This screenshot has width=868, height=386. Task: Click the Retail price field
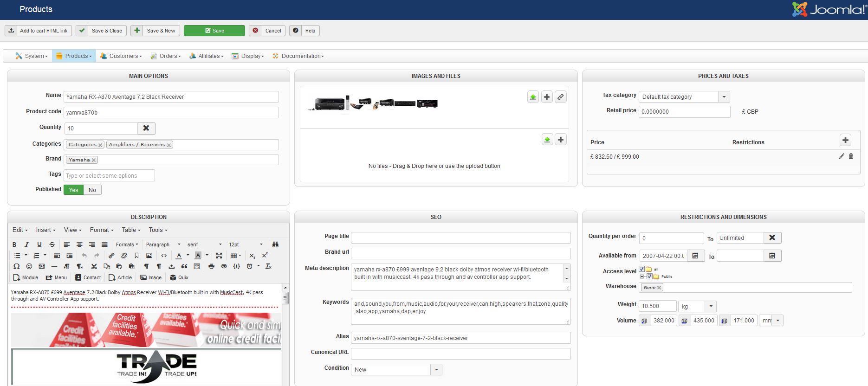pyautogui.click(x=685, y=112)
